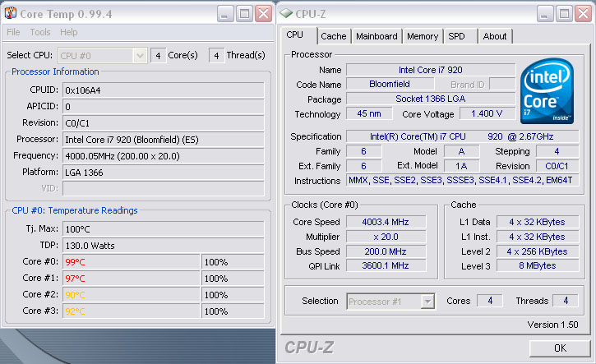Image resolution: width=596 pixels, height=364 pixels.
Task: Click the Level 2 value 4 x 256 KBytes
Action: [538, 251]
